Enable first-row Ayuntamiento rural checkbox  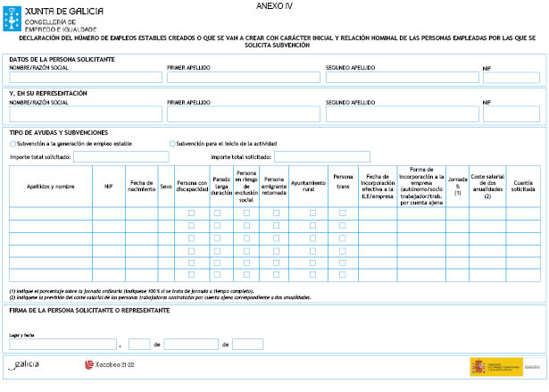tap(312, 213)
